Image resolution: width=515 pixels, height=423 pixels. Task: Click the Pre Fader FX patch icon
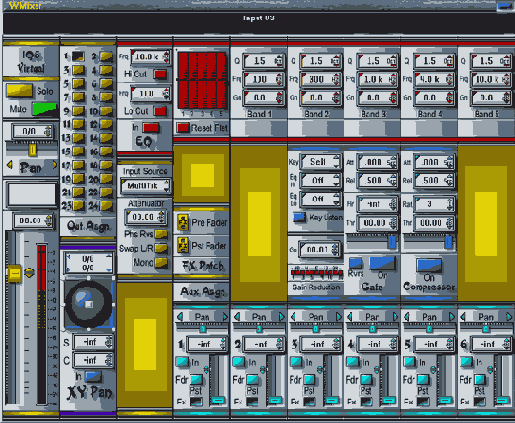coord(183,222)
